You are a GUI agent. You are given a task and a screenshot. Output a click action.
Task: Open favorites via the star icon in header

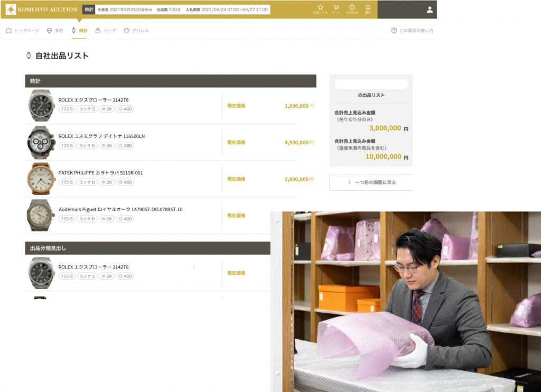pyautogui.click(x=320, y=9)
